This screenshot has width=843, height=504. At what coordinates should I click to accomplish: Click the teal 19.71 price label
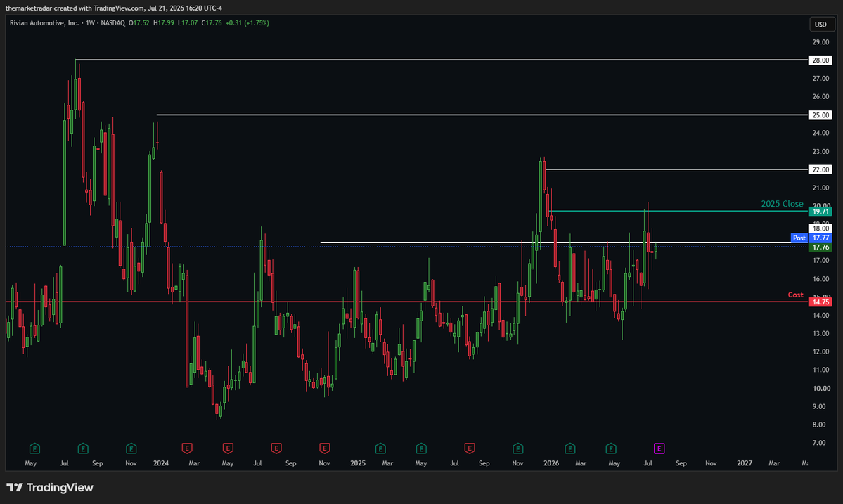[x=821, y=212]
